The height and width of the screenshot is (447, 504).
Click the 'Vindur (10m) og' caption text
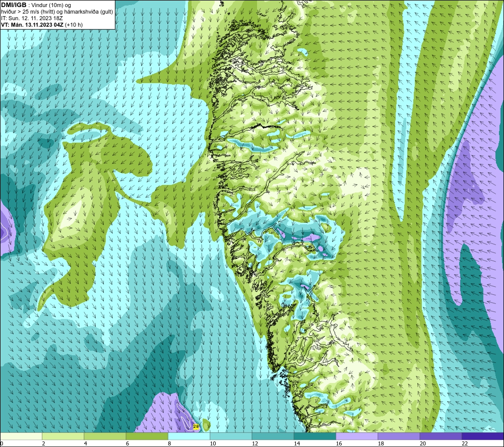click(x=51, y=6)
